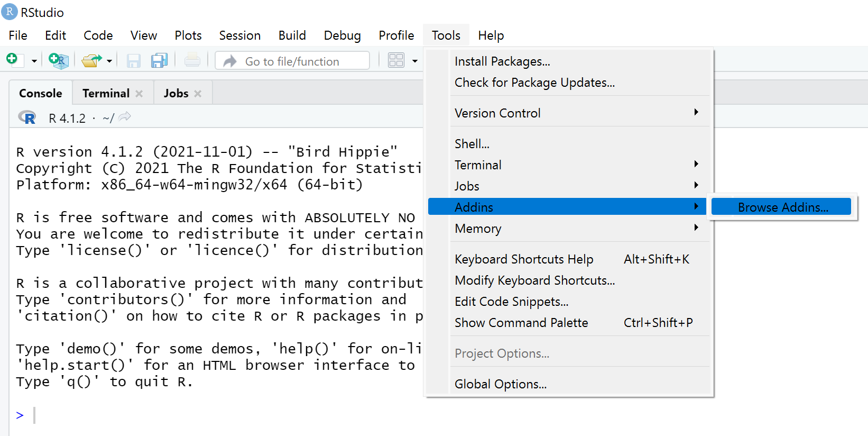Open the recent files dropdown arrow
Screen dimensions: 868x436
coord(109,61)
